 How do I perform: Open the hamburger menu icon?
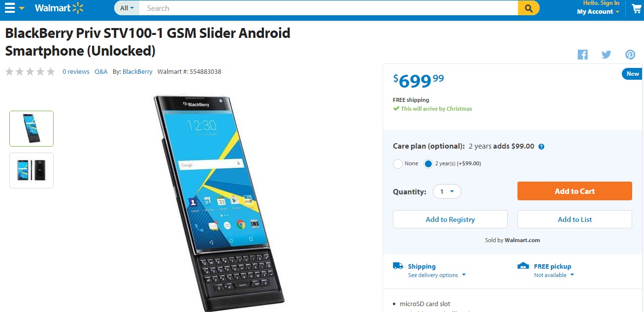click(x=10, y=8)
